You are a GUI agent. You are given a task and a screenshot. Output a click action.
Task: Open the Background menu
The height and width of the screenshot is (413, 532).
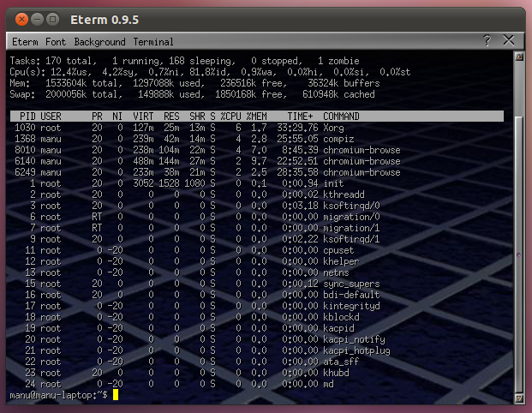tap(99, 42)
